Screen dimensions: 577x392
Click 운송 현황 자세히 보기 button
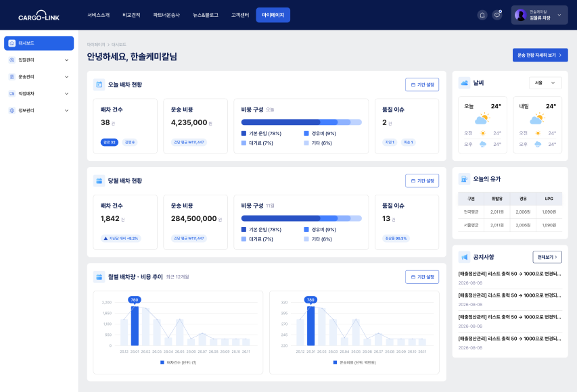[x=540, y=55]
